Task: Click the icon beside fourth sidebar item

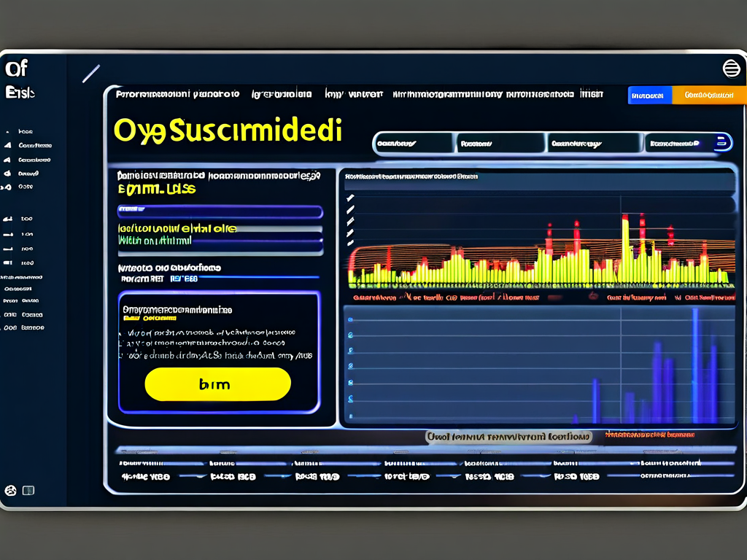Action: (x=7, y=174)
